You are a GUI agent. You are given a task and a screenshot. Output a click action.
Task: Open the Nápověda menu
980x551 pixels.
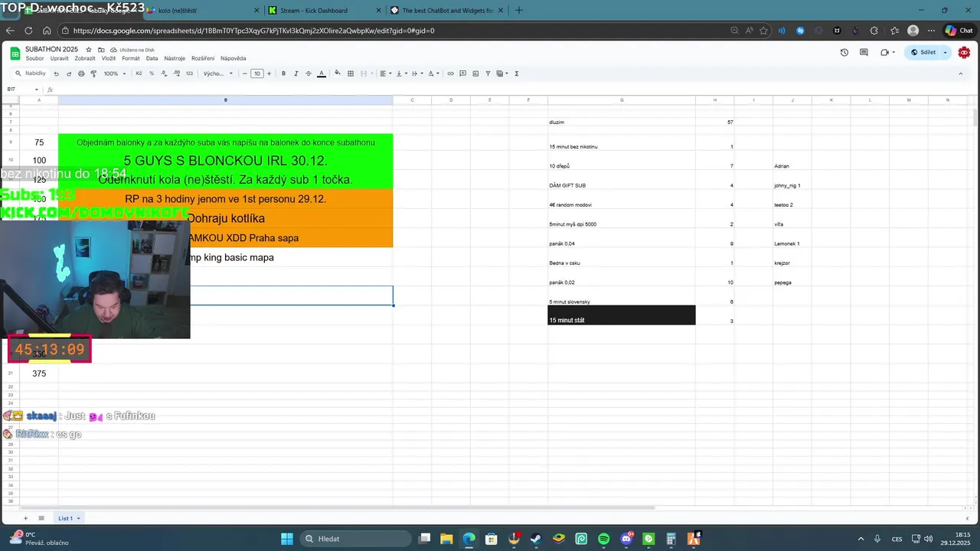click(234, 58)
